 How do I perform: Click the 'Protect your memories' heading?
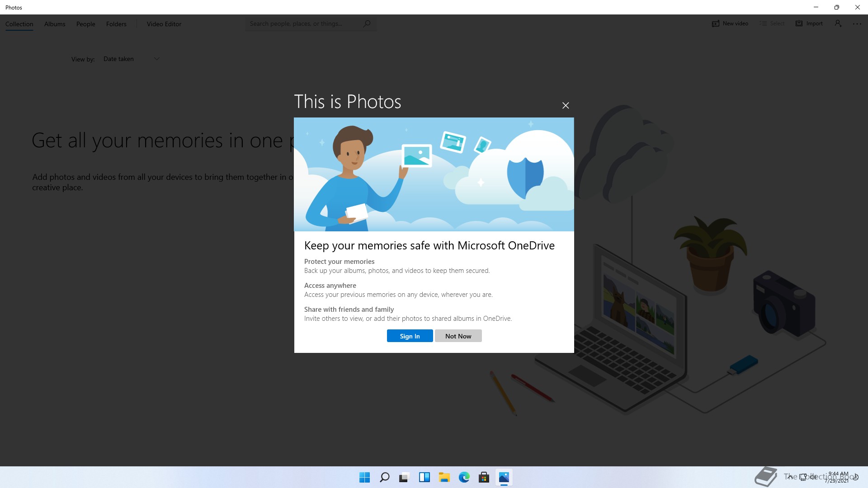tap(339, 261)
